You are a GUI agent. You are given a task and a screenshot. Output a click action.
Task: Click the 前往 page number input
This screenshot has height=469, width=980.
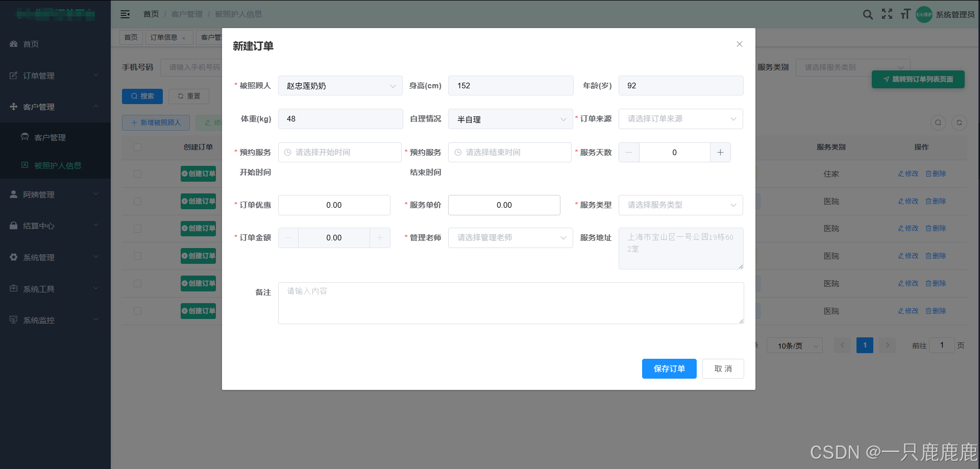(x=942, y=345)
